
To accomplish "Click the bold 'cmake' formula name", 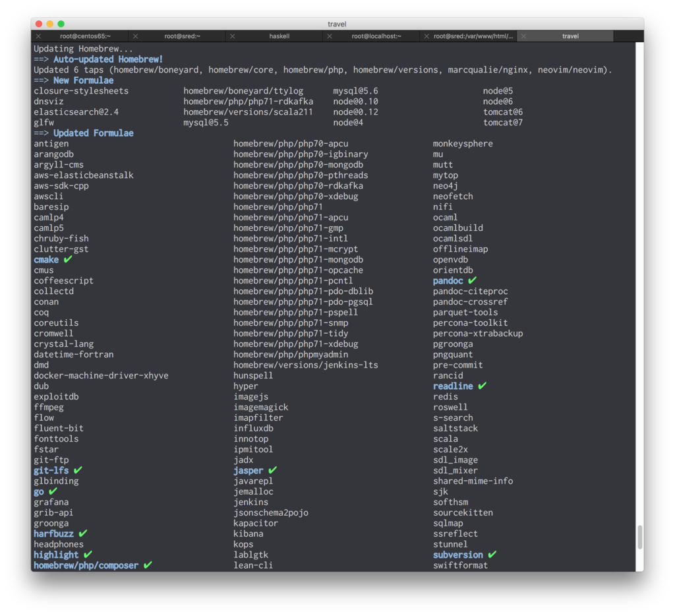I will (x=46, y=259).
